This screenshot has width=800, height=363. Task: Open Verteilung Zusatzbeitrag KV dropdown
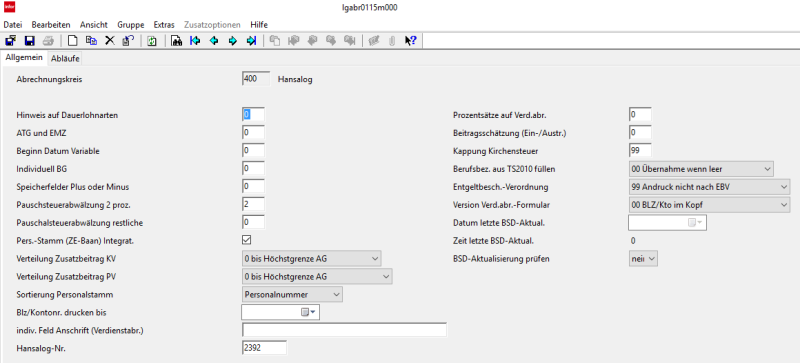[x=311, y=259]
